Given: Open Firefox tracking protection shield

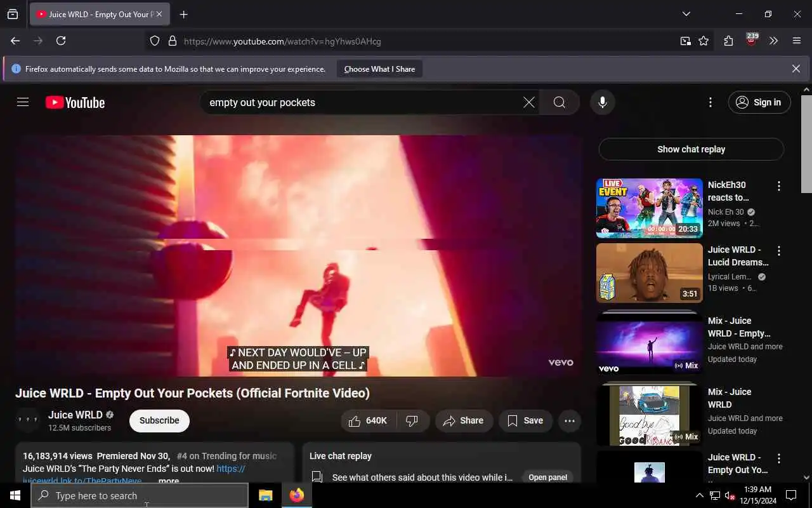Looking at the screenshot, I should pyautogui.click(x=155, y=41).
